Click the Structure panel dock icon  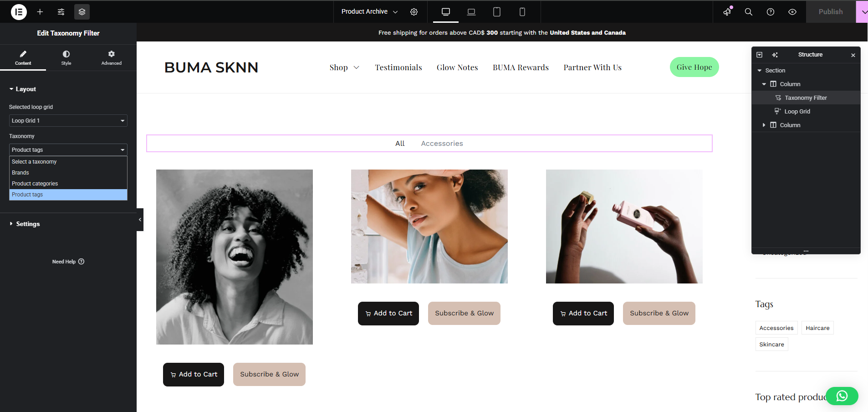click(759, 55)
